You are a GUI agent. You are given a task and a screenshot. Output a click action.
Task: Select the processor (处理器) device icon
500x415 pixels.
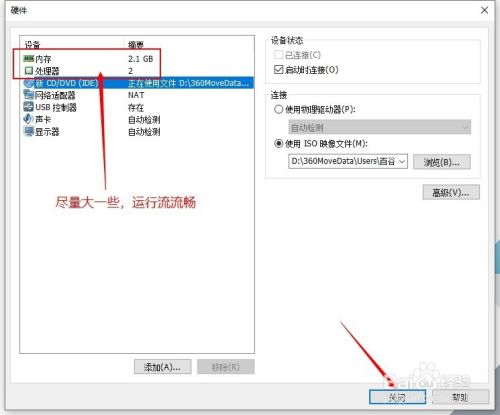(29, 71)
